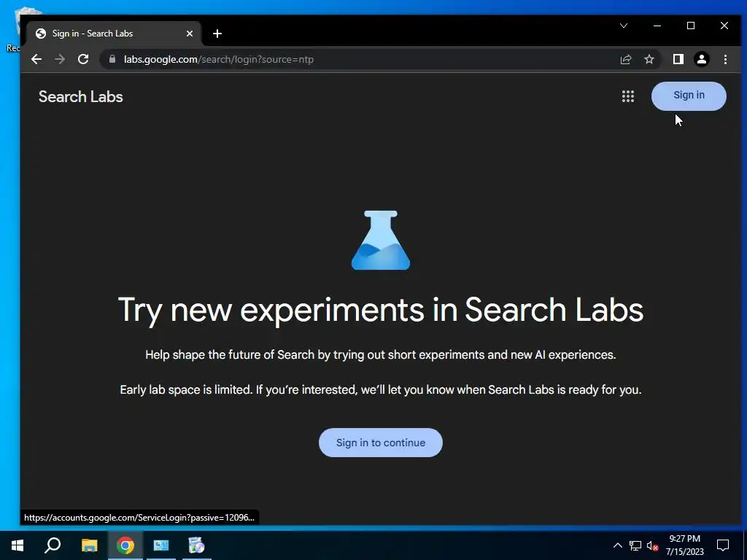Expand the tab search chevron
The image size is (747, 560).
click(624, 26)
